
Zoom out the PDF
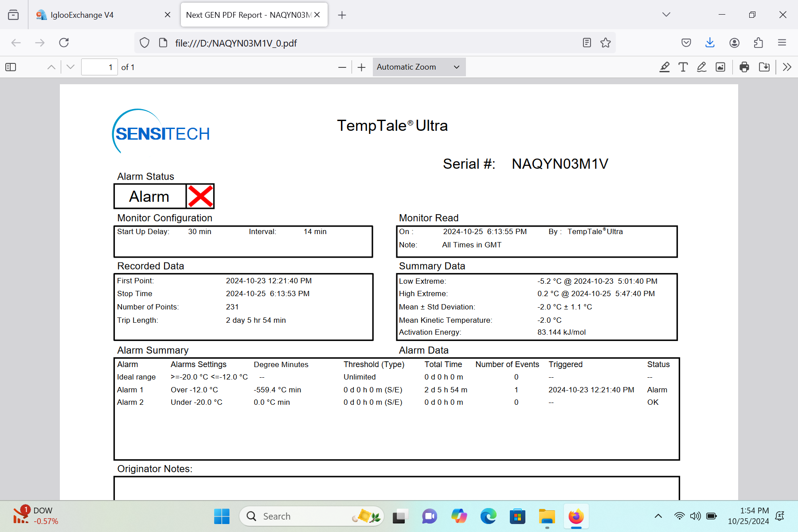[342, 67]
